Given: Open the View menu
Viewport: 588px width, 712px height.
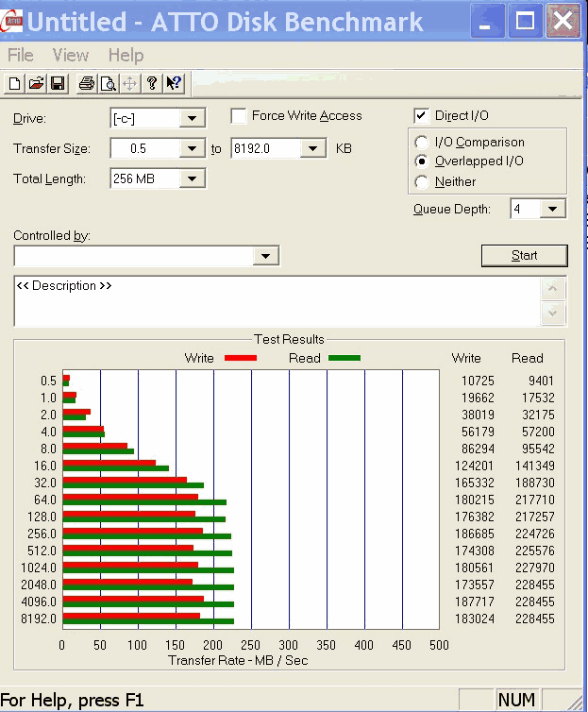Looking at the screenshot, I should (x=71, y=56).
